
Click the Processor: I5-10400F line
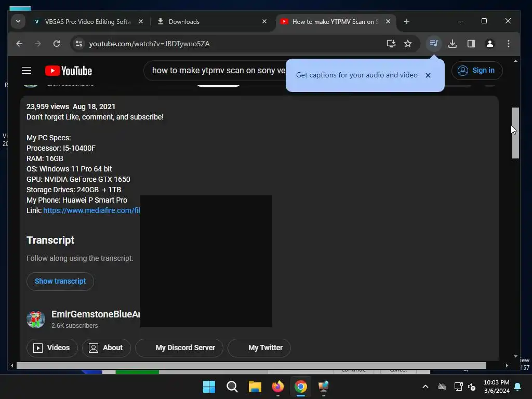pyautogui.click(x=61, y=148)
